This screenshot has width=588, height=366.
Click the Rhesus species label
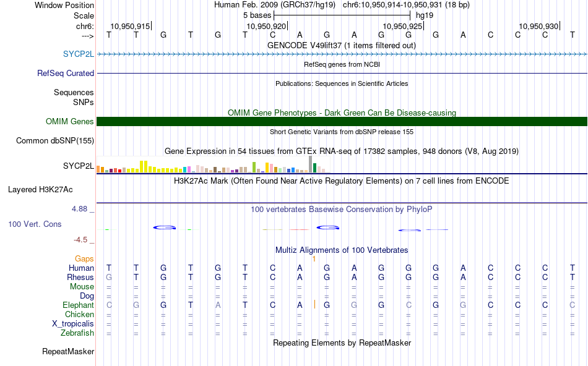coord(80,277)
